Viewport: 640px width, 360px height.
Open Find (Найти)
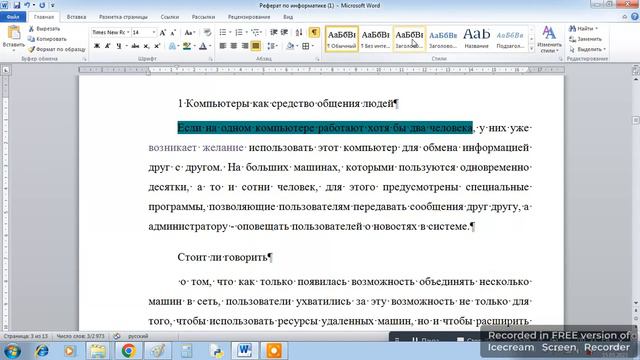[x=583, y=29]
